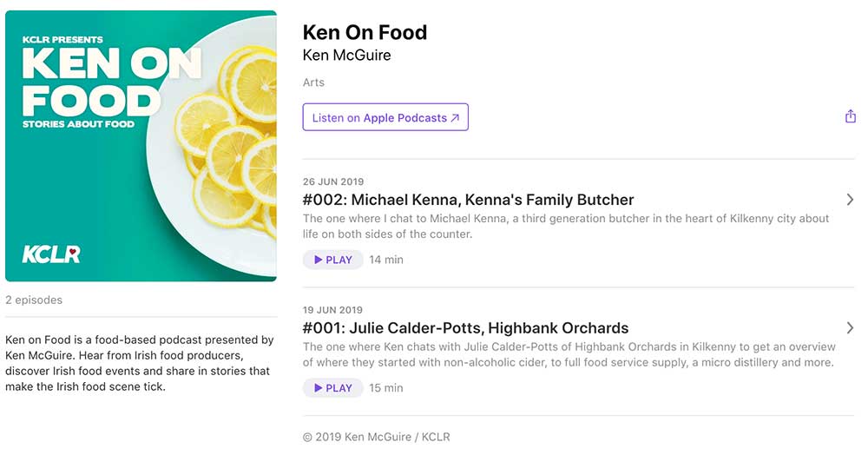Click the play triangle for 14 min episode
The height and width of the screenshot is (455, 868).
319,260
